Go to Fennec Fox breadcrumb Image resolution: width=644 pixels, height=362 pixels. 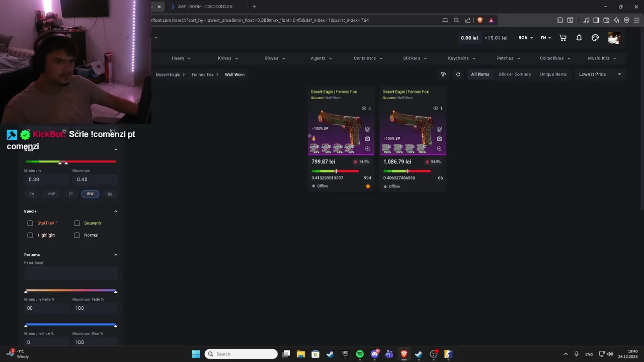[202, 74]
